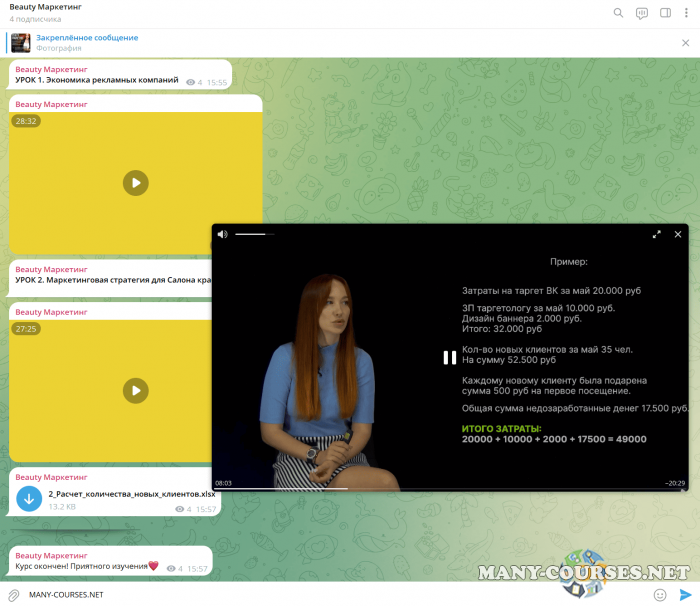This screenshot has height=606, width=700.
Task: Download the 2_Расчет_количества_новых_клиентов.xlsx file
Action: (x=29, y=499)
